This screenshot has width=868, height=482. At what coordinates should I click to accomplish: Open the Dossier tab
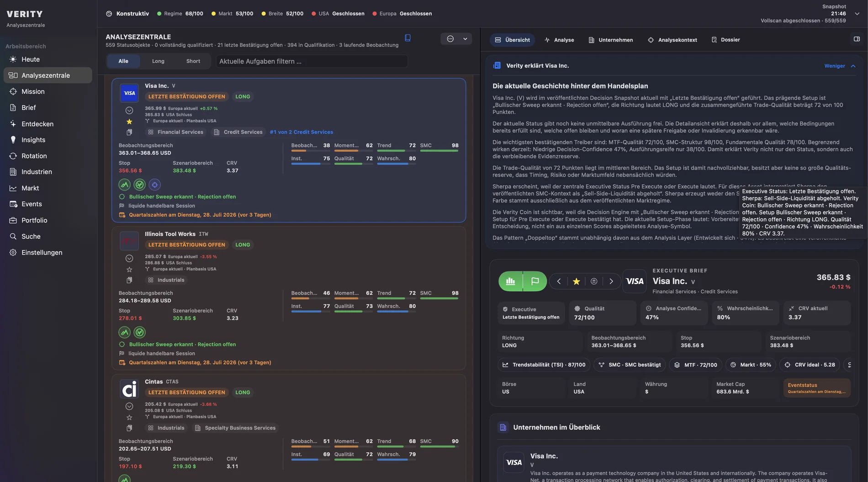coord(725,40)
